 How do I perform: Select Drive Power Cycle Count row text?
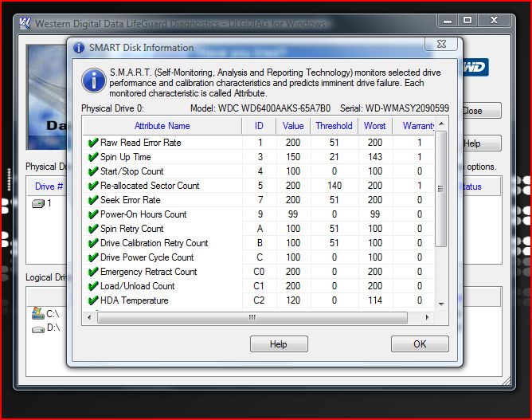[147, 257]
